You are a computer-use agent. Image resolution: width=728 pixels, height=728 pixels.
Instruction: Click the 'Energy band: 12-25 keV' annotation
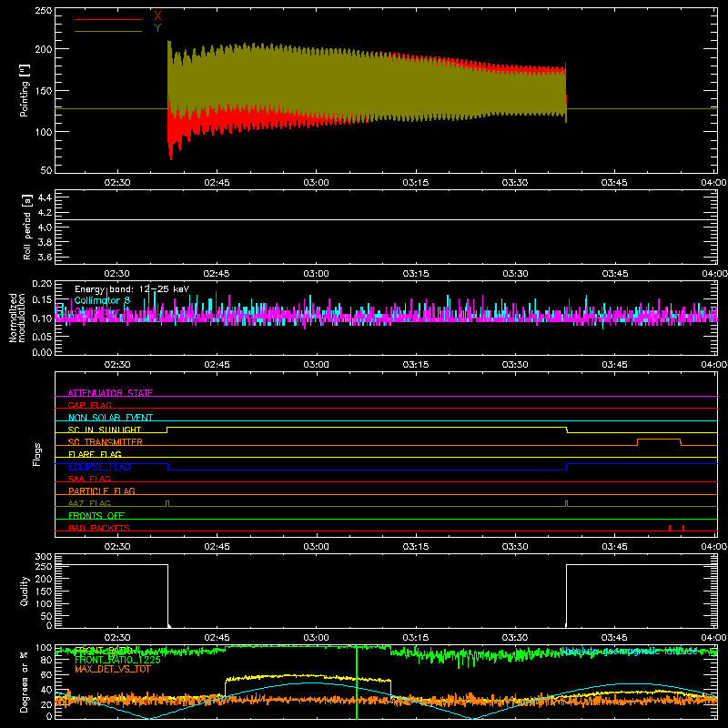pyautogui.click(x=132, y=289)
